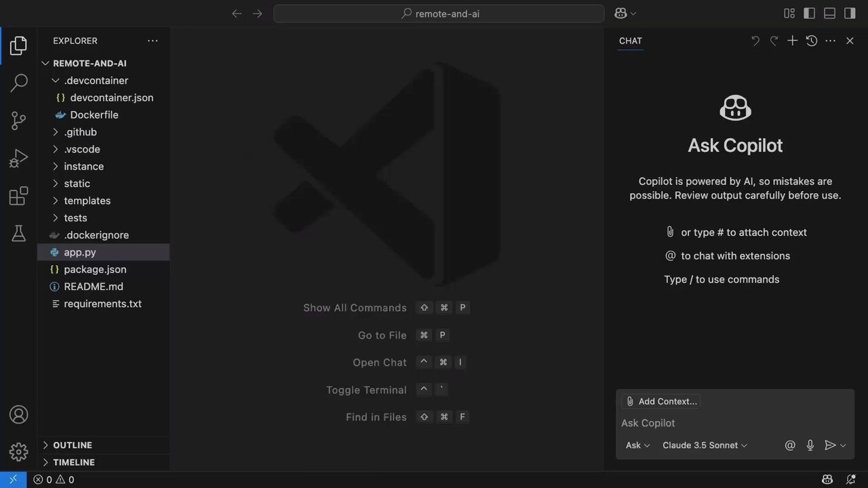Open the Search view in activity bar

tap(18, 83)
